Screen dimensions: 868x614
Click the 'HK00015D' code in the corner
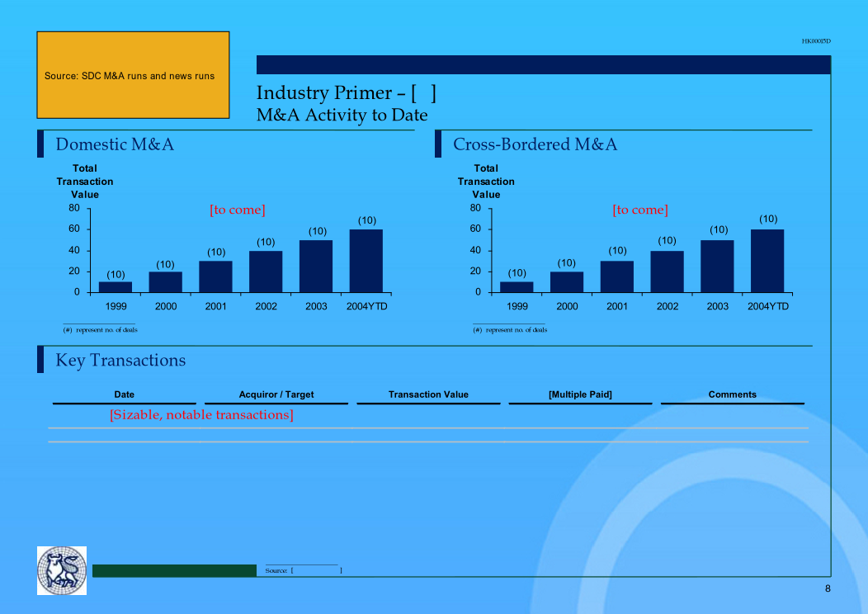click(816, 41)
